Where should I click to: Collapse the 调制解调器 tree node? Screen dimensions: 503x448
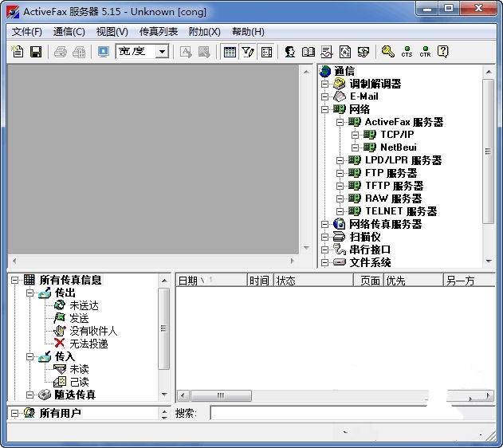[324, 84]
